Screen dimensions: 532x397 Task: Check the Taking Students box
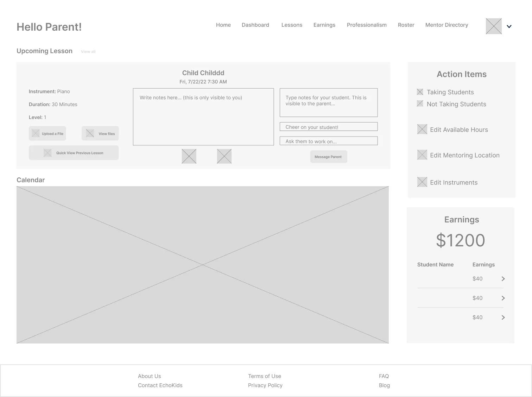pyautogui.click(x=420, y=92)
